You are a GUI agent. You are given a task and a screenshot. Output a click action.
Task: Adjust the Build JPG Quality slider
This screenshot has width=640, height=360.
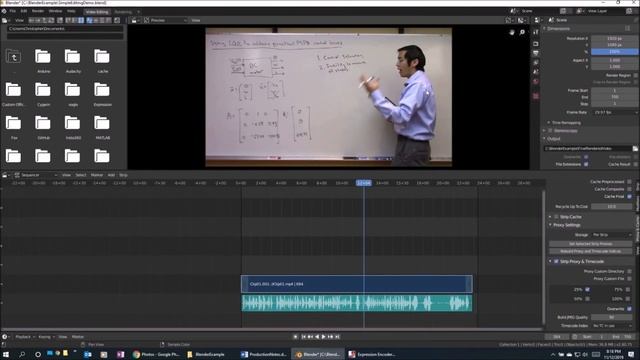tap(611, 318)
